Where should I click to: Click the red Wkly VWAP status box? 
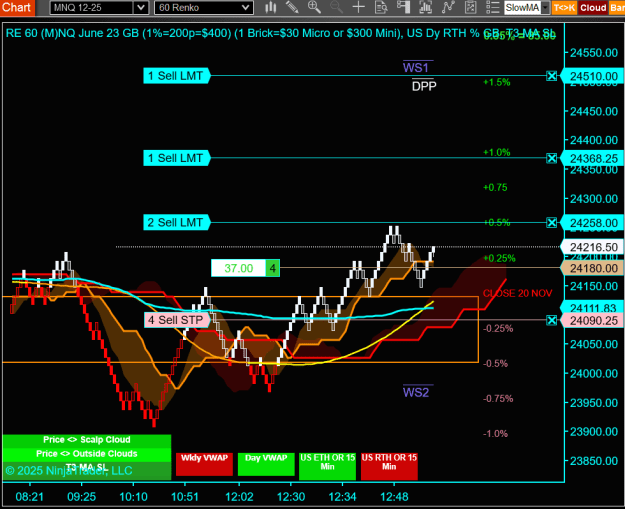click(204, 464)
